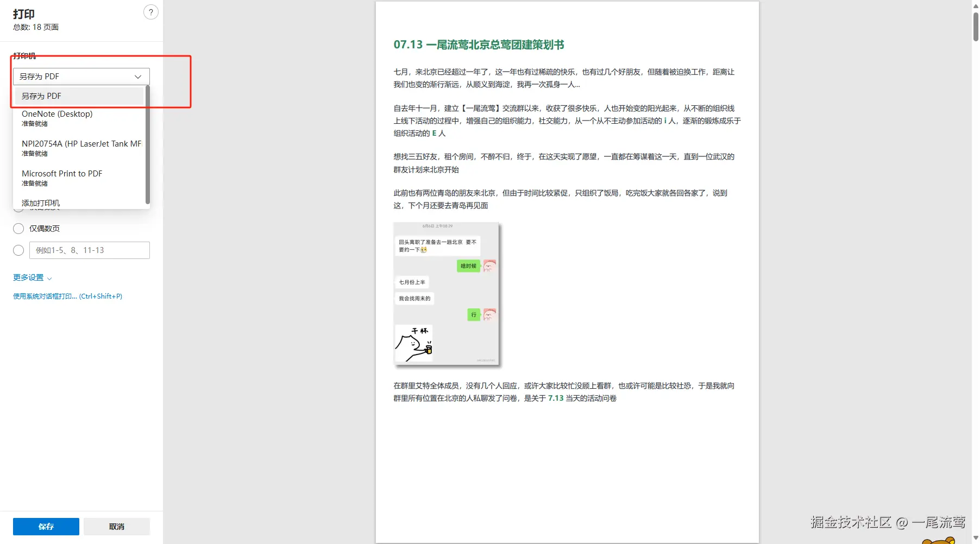Click the 保存 button

(46, 527)
